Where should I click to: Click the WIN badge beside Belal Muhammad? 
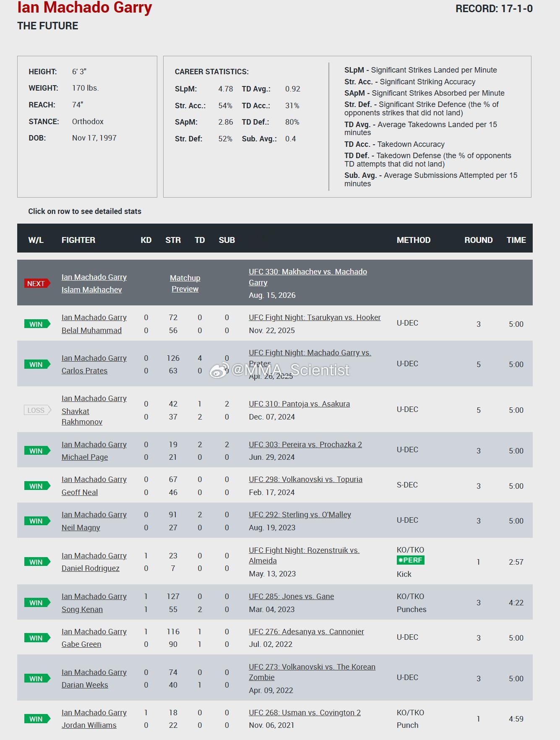37,324
